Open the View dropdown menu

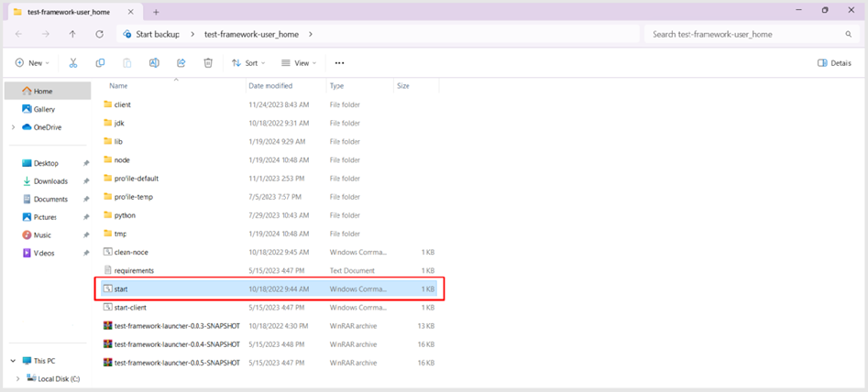tap(299, 63)
